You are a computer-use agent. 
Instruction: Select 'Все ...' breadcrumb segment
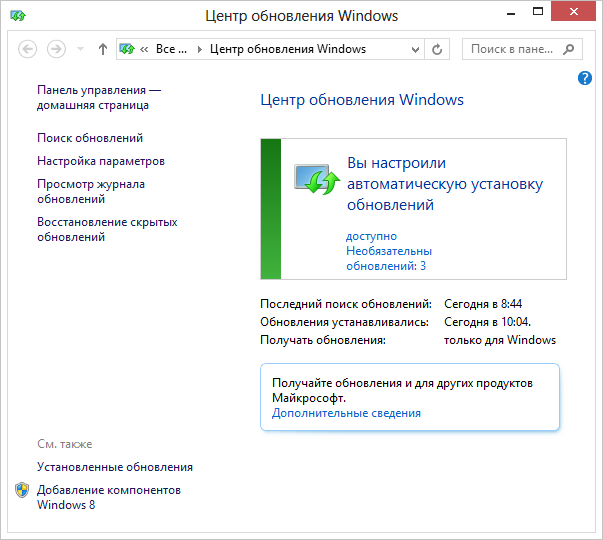(x=172, y=49)
